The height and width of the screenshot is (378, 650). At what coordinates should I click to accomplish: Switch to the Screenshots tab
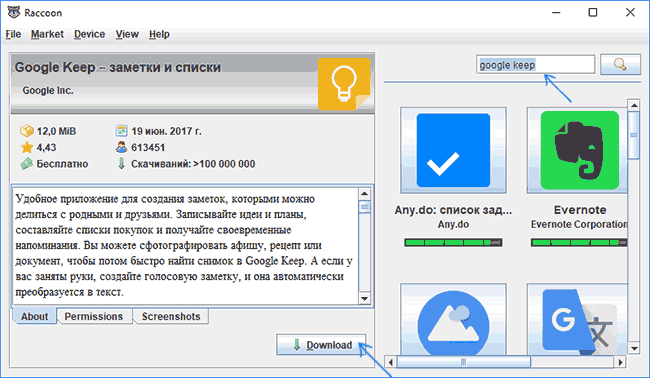171,316
